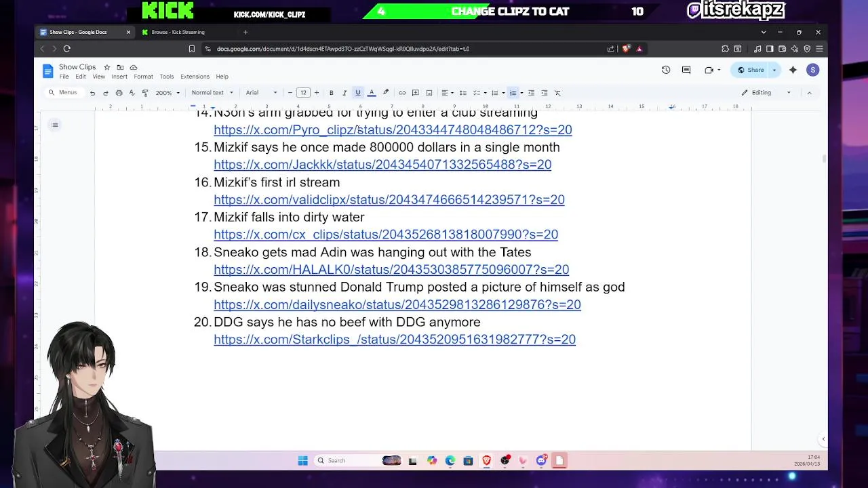Open the Jackkk status link

point(382,165)
